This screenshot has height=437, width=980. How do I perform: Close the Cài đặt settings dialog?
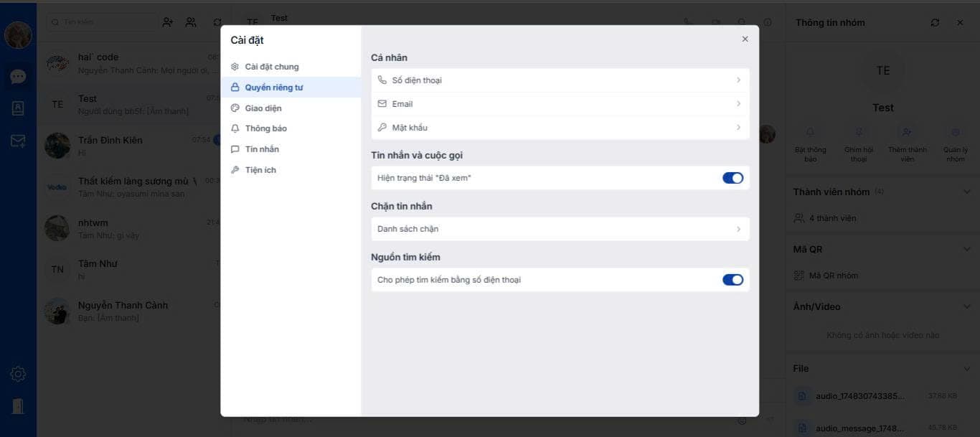pos(745,39)
